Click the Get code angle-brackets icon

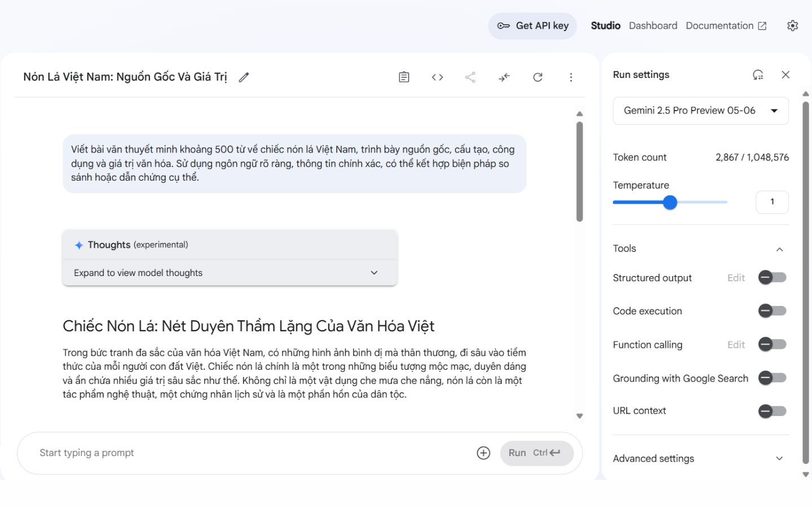[437, 77]
